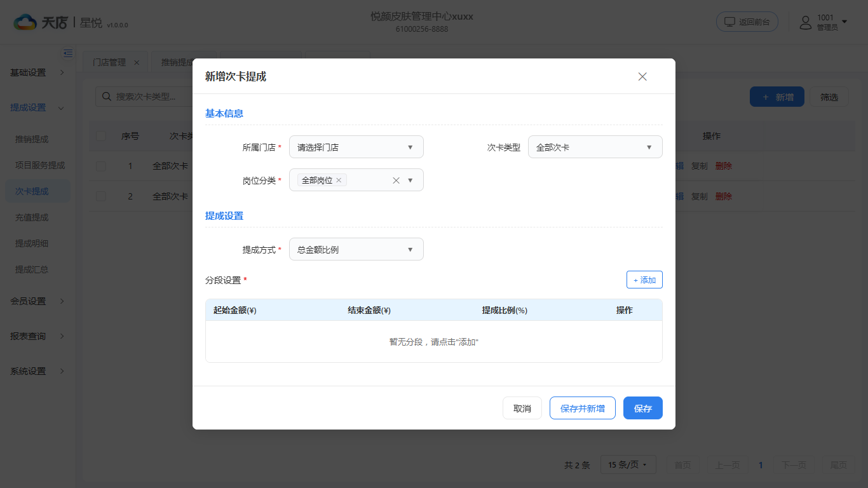Image resolution: width=868 pixels, height=488 pixels.
Task: Click the monitor icon in 返回前台
Action: pyautogui.click(x=729, y=22)
